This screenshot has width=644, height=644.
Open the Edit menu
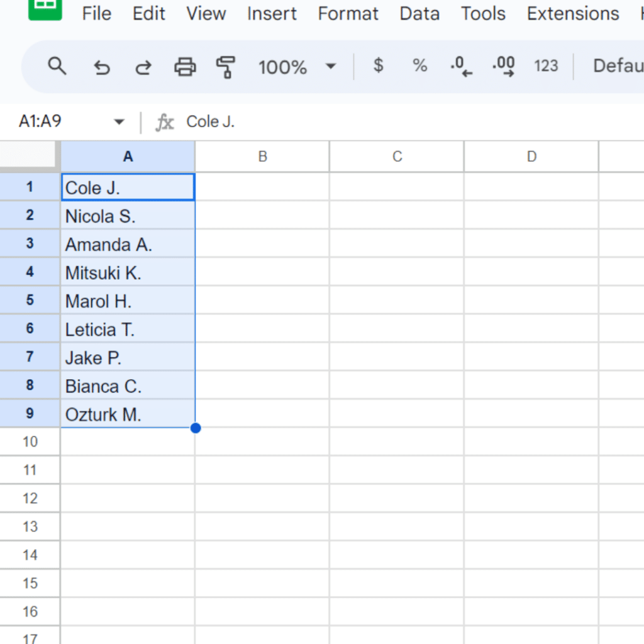[148, 14]
